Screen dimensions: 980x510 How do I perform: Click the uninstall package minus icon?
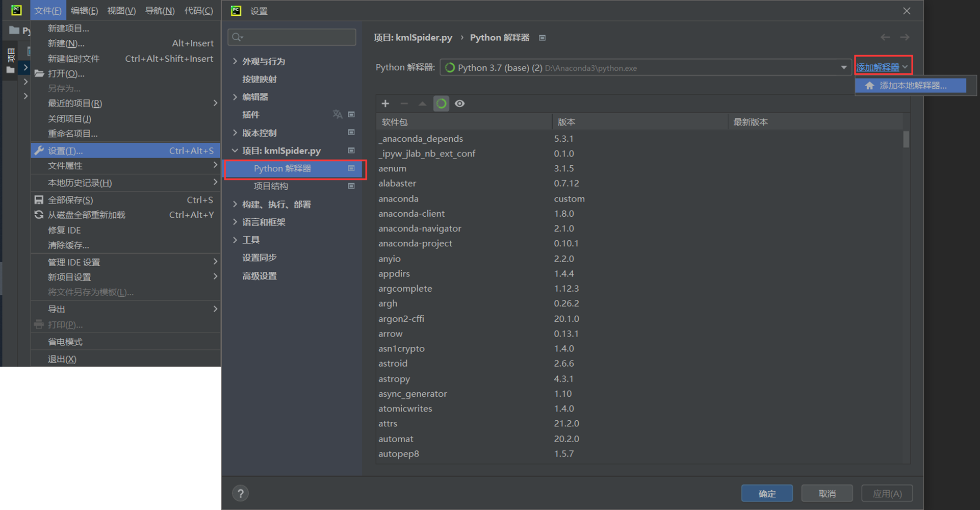coord(404,104)
